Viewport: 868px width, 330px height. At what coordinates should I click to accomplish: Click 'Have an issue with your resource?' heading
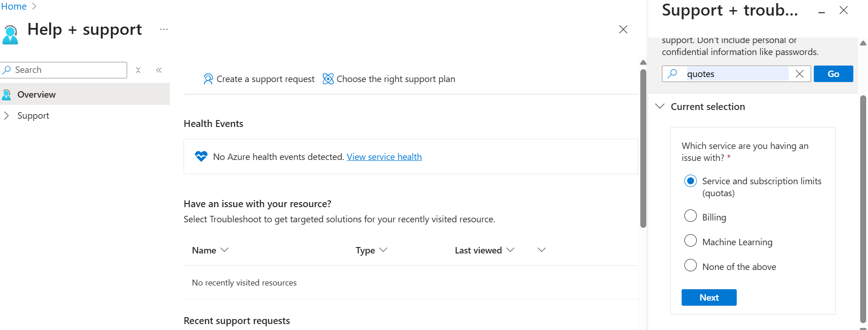[x=258, y=204]
